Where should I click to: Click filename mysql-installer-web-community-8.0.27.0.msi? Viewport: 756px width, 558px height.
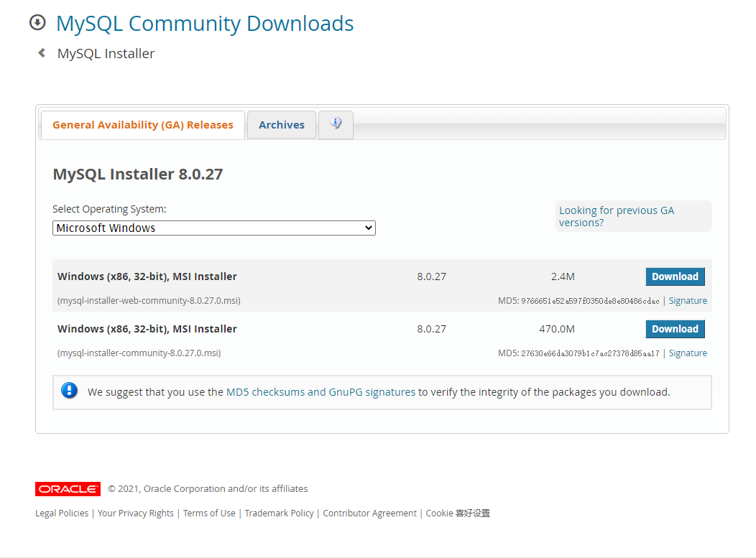[x=149, y=301]
